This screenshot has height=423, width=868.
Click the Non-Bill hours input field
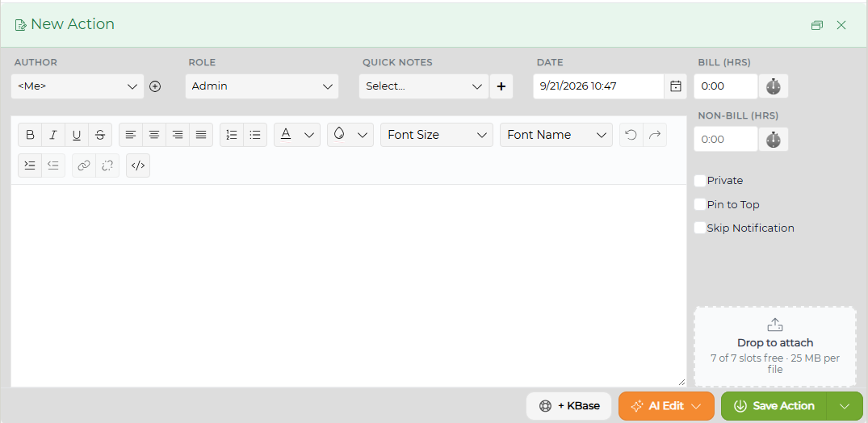[x=726, y=139]
